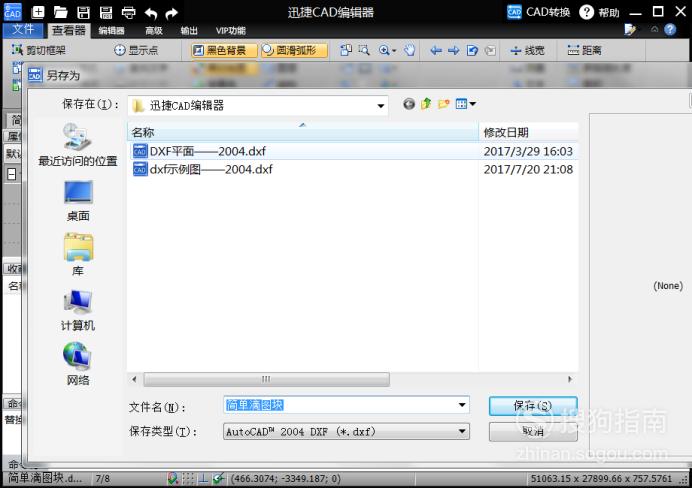Select the pan hand tool
This screenshot has width=692, height=488.
[410, 50]
